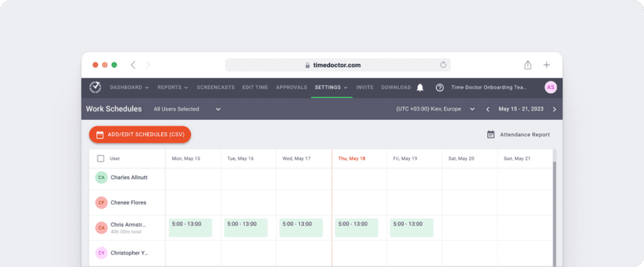Viewport: 644px width, 267px height.
Task: Reload the page in address bar
Action: point(443,65)
